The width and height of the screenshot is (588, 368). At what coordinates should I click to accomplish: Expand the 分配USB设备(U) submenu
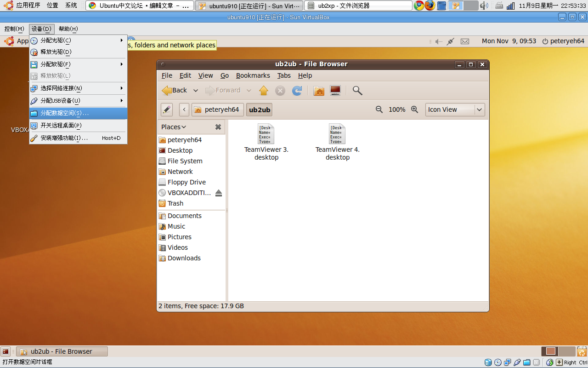coord(78,101)
